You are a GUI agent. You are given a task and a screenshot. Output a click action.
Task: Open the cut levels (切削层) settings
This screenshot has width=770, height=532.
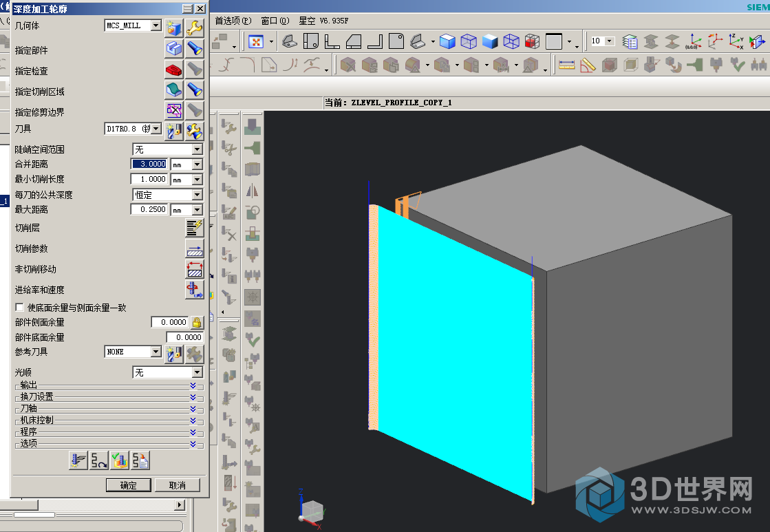tap(195, 228)
